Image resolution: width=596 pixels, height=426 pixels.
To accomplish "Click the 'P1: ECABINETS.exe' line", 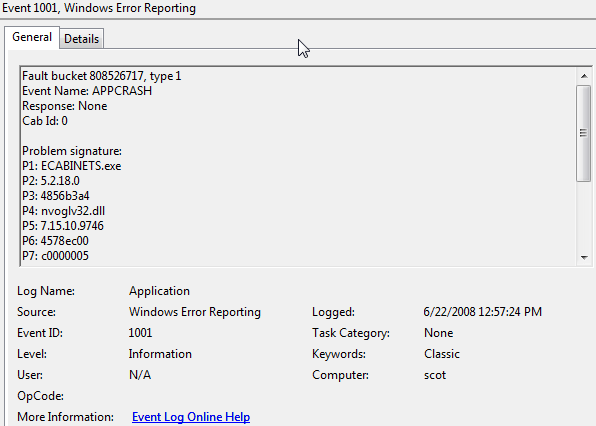I will (x=71, y=166).
